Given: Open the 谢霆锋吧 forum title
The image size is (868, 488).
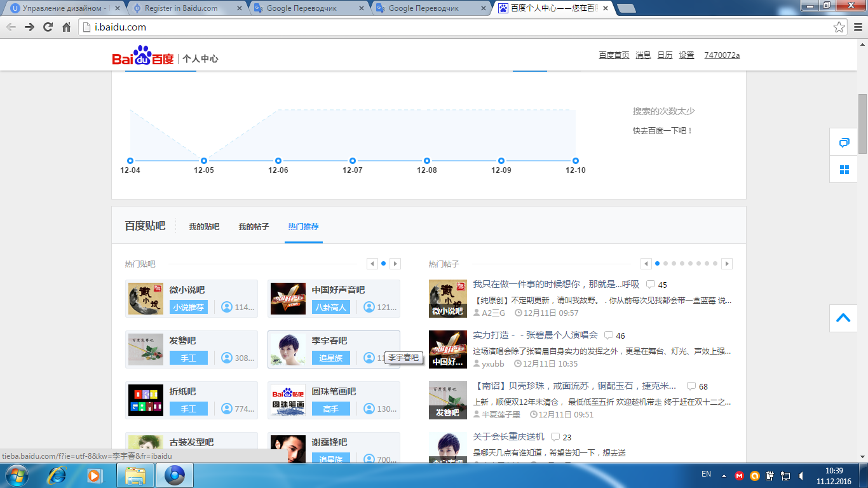Looking at the screenshot, I should [329, 442].
